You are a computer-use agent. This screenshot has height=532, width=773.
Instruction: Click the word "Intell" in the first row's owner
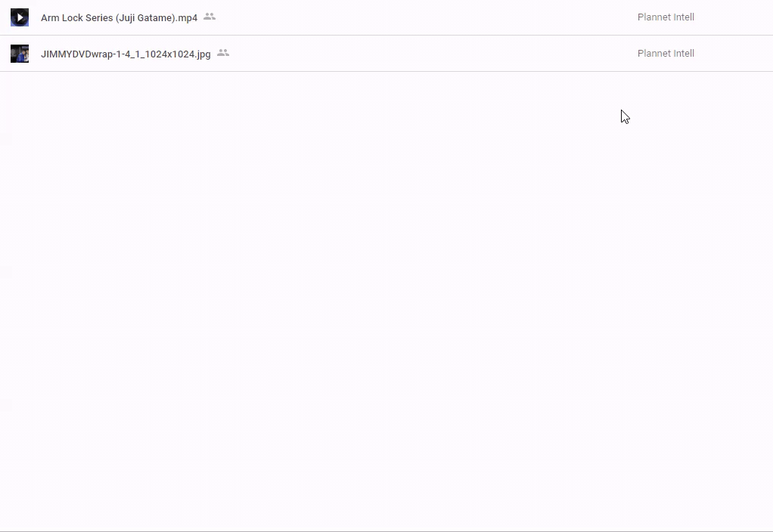pos(684,17)
